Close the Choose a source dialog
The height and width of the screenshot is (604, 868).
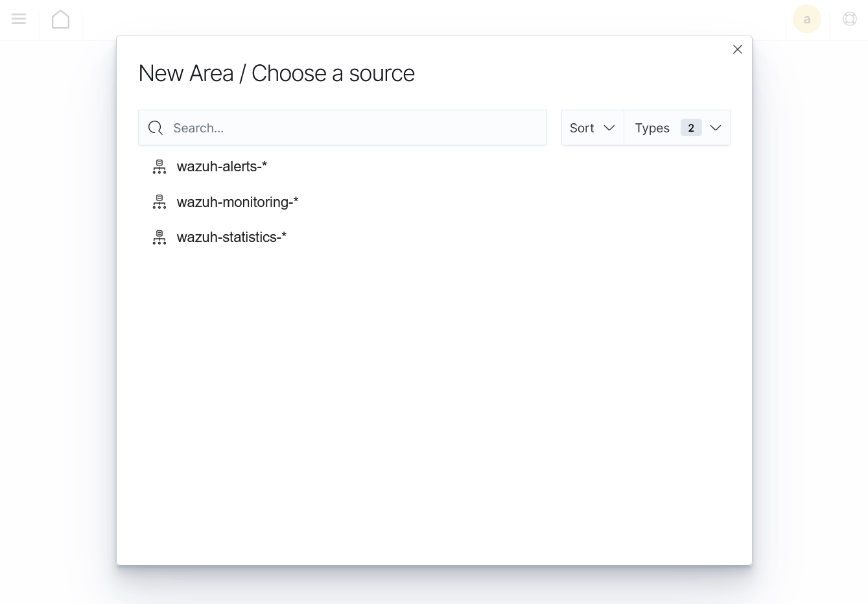pos(737,49)
